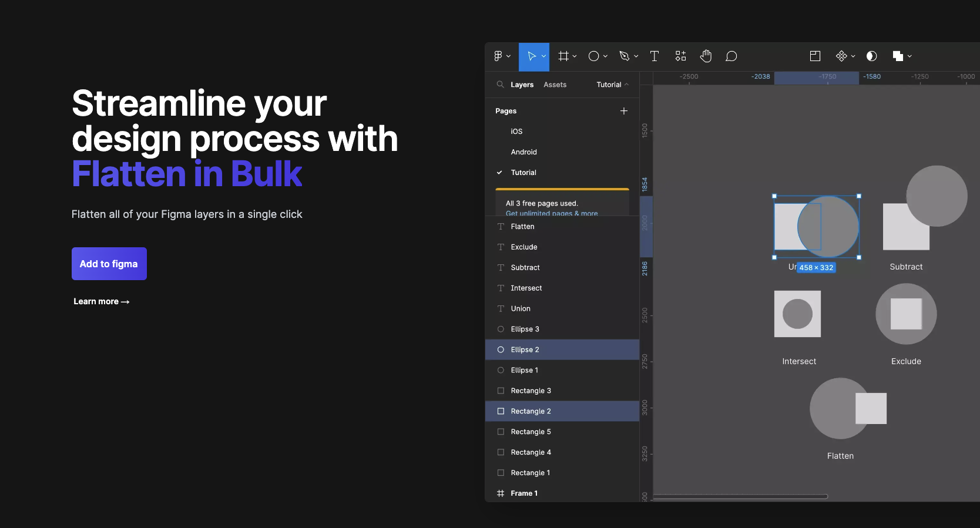Screen dimensions: 980x528
Task: Follow the Learn more link
Action: click(102, 301)
